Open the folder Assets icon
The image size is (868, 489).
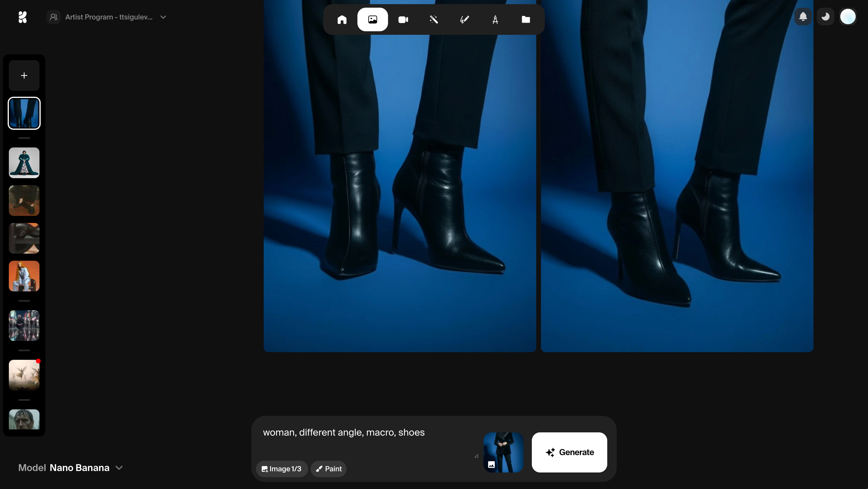point(526,19)
